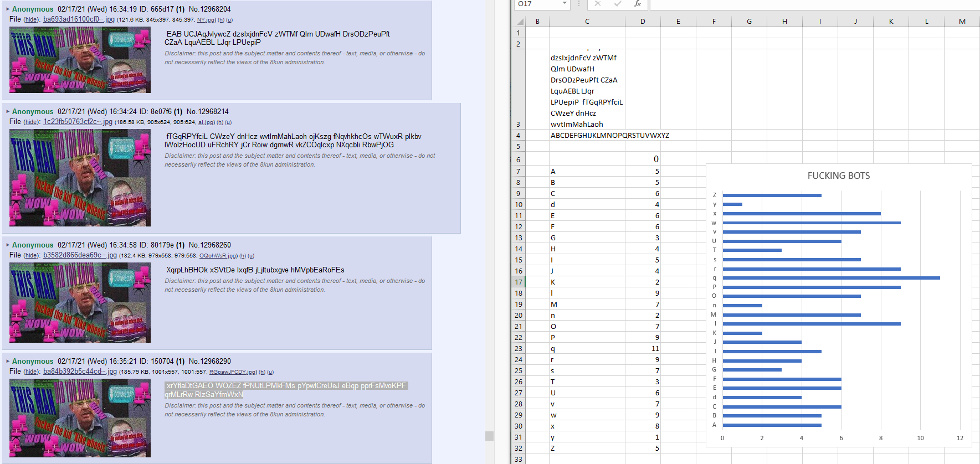Click (hide) link on post 12968204's file
The image size is (980, 464).
(x=32, y=20)
